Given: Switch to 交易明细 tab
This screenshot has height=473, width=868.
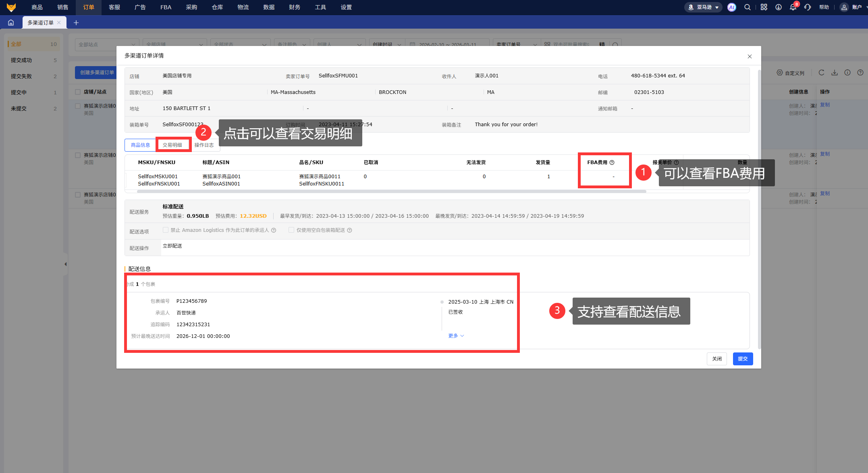Looking at the screenshot, I should tap(172, 145).
